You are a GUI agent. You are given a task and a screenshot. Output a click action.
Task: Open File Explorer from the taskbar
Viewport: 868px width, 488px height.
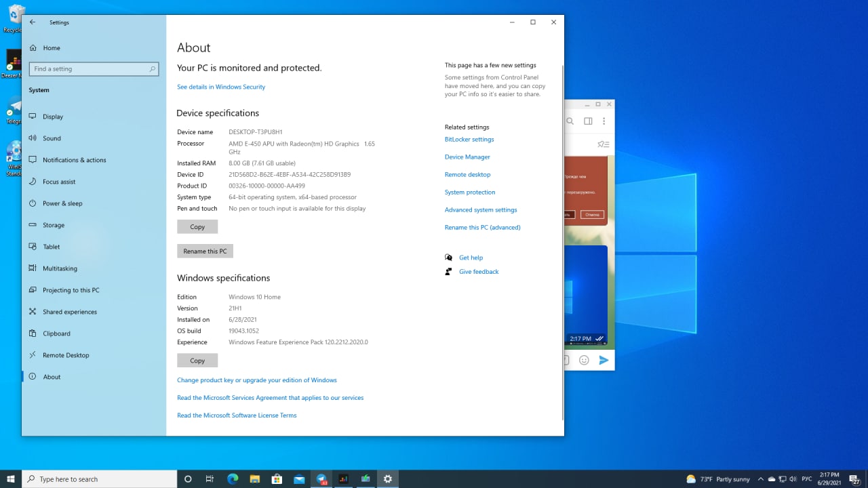[x=254, y=479]
